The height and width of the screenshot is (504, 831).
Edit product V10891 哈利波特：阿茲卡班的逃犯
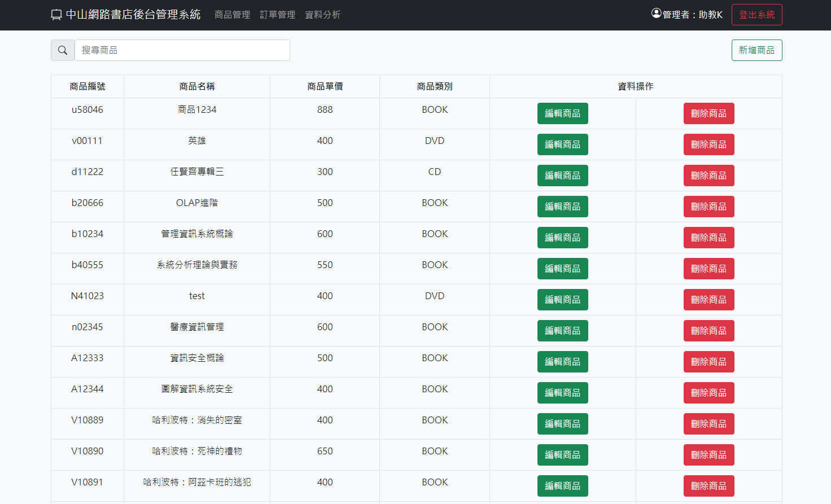pyautogui.click(x=562, y=486)
